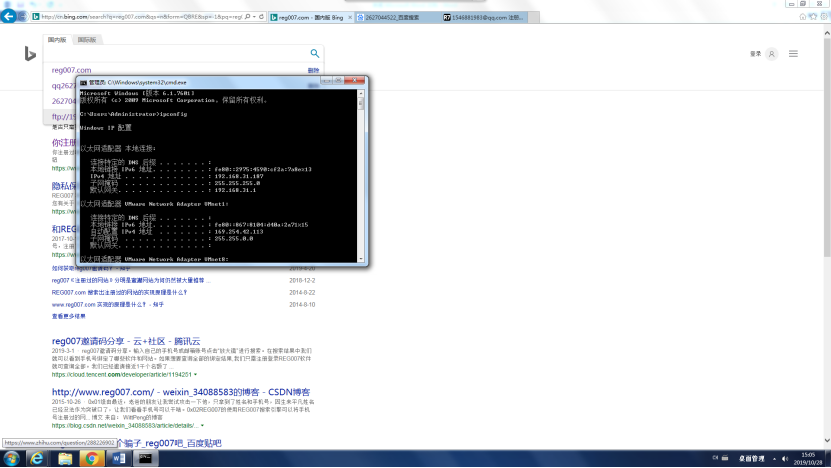Screen dimensions: 831x468
Task: Click the Bing user avatar icon
Action: [x=772, y=54]
